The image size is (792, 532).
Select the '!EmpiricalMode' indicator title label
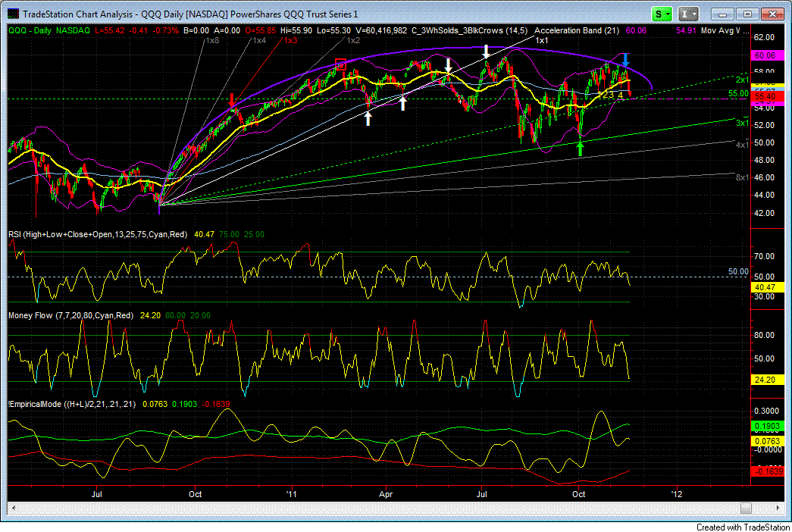[72, 404]
